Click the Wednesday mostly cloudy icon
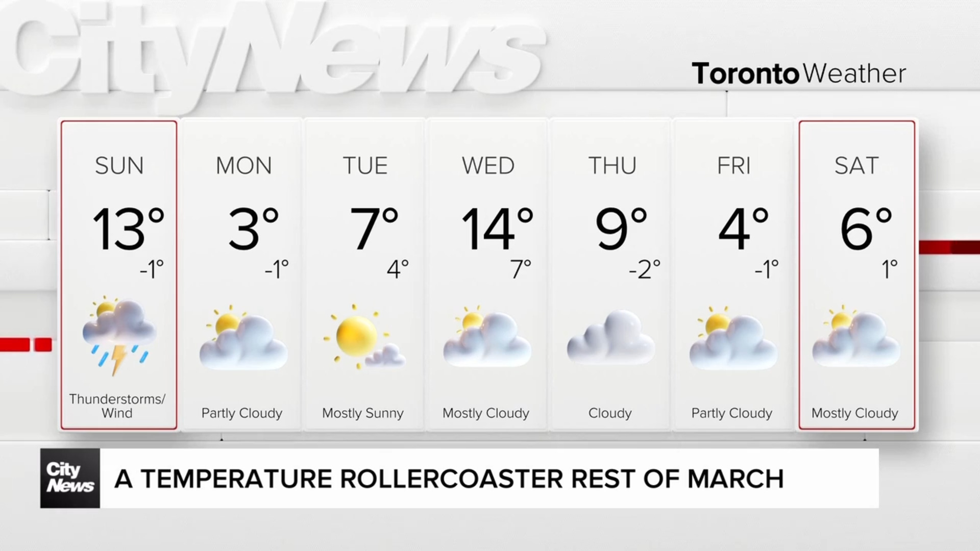 pos(487,336)
